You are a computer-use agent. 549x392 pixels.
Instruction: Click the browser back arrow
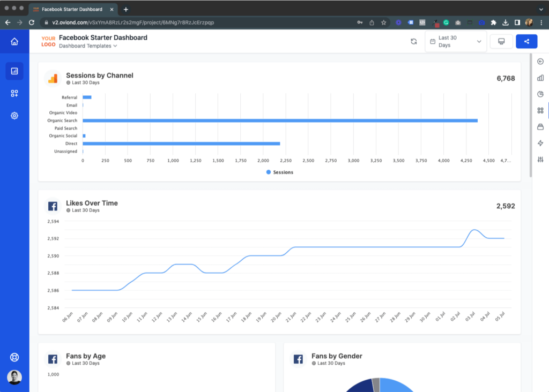pyautogui.click(x=8, y=22)
